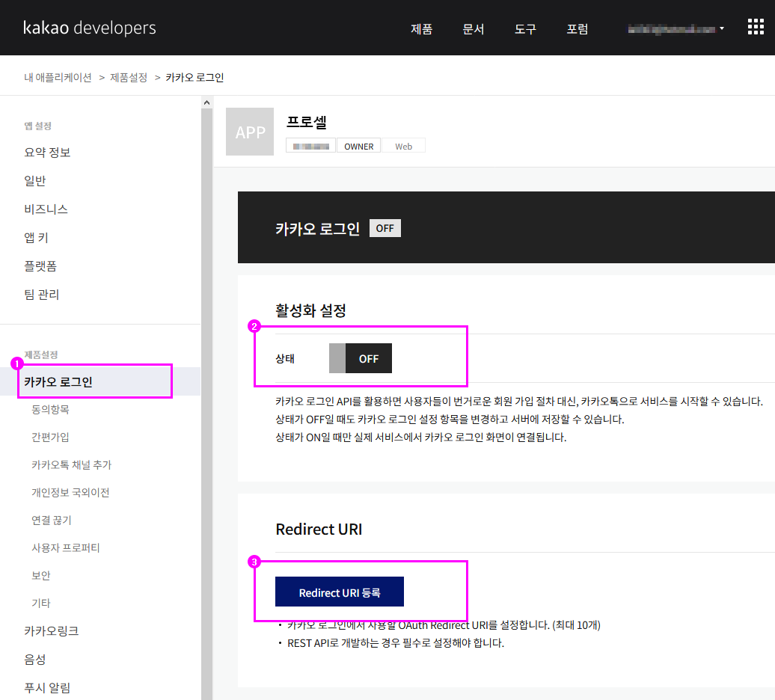Toggle the 상태 OFF switch
Image resolution: width=775 pixels, height=700 pixels.
tap(361, 358)
